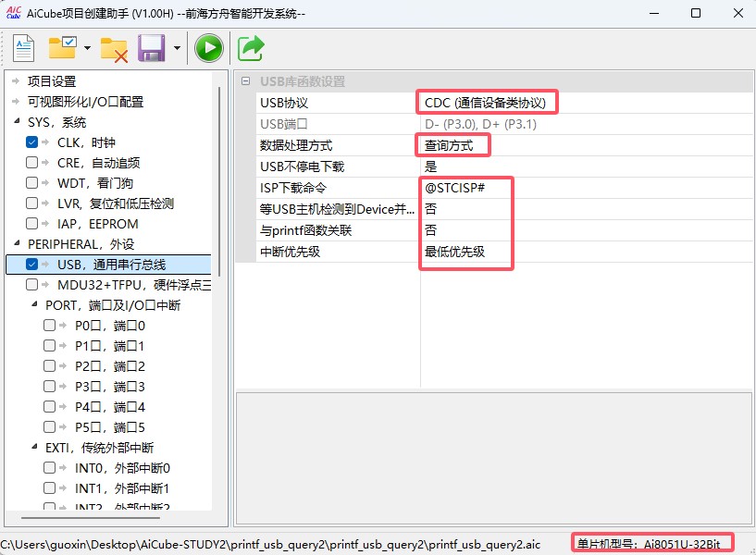Select the CLK, 时钟 tree label
Screen dimensions: 756x555
86,142
